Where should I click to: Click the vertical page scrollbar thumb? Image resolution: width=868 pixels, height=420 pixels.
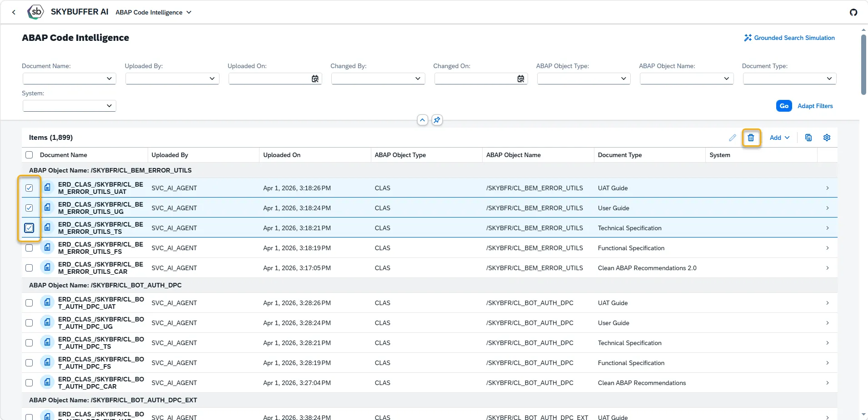click(x=863, y=64)
